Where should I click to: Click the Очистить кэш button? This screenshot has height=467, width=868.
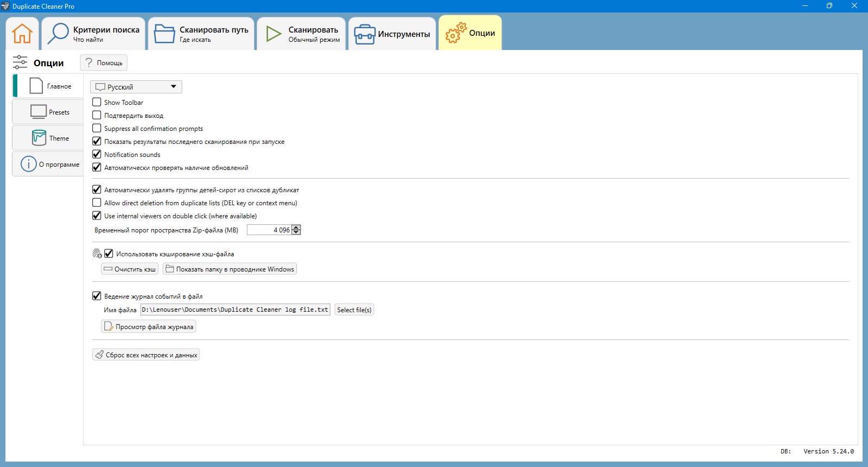pos(130,269)
